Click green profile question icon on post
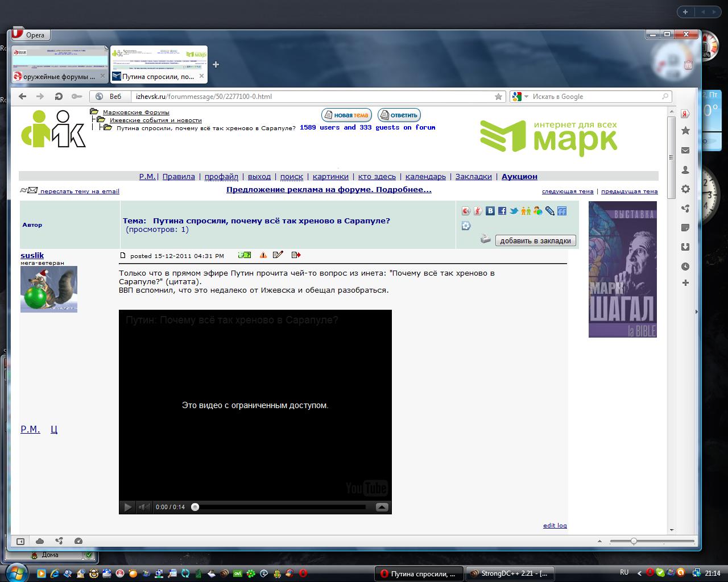This screenshot has width=728, height=582. tap(245, 255)
